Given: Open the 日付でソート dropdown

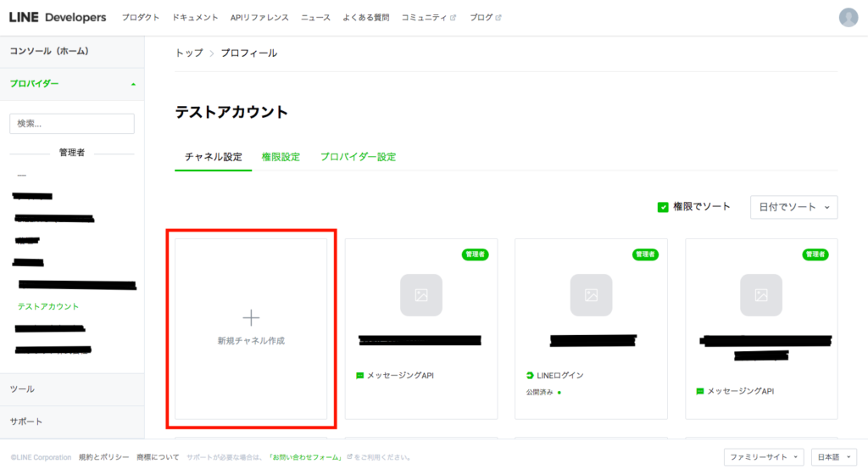Looking at the screenshot, I should pyautogui.click(x=793, y=207).
